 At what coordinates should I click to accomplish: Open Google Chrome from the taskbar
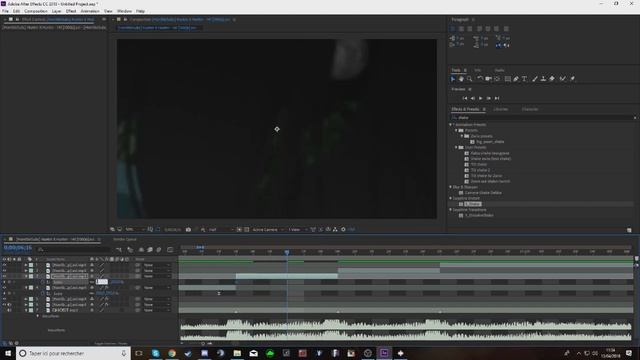click(x=172, y=353)
